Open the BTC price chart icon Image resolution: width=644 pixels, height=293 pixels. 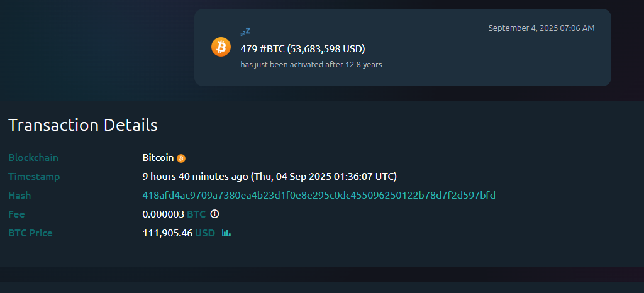(x=226, y=233)
